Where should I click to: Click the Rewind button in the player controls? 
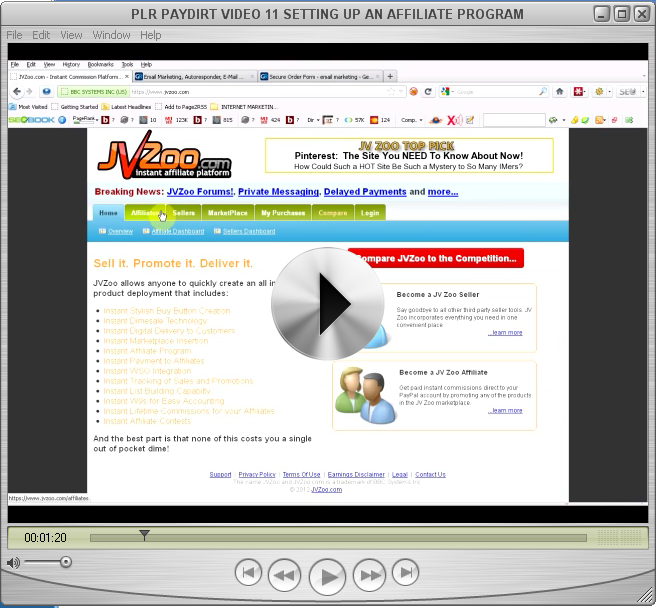(x=284, y=575)
